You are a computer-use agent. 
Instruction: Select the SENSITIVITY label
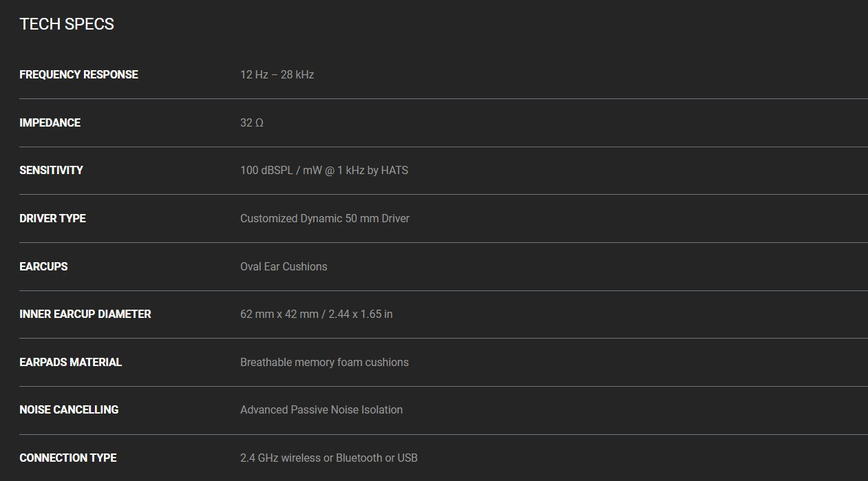(51, 170)
